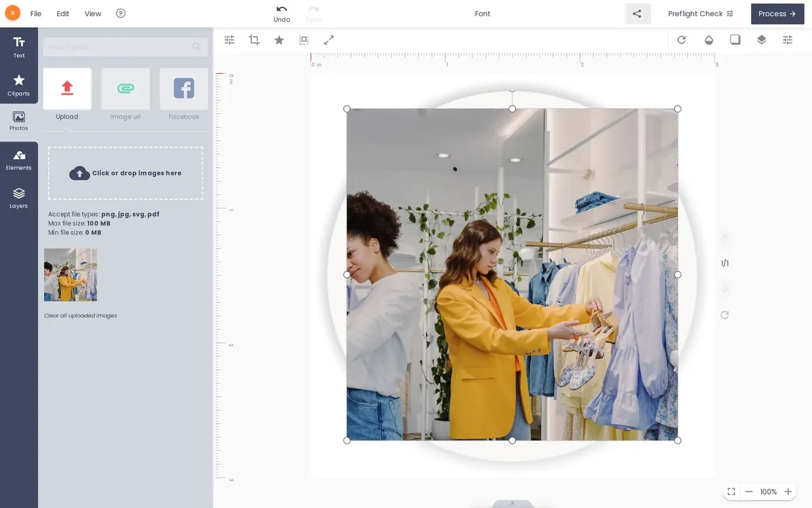Select the Upload source option

pyautogui.click(x=67, y=94)
